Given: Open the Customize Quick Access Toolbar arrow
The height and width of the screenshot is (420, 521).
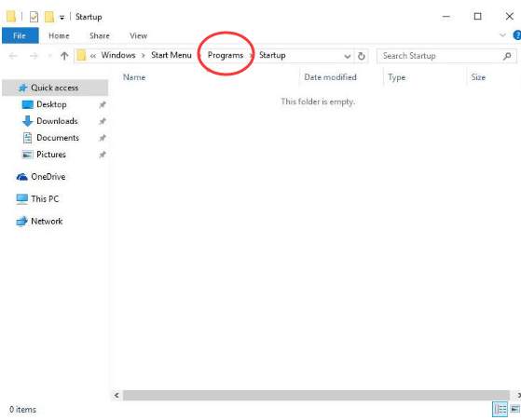Looking at the screenshot, I should [x=62, y=18].
